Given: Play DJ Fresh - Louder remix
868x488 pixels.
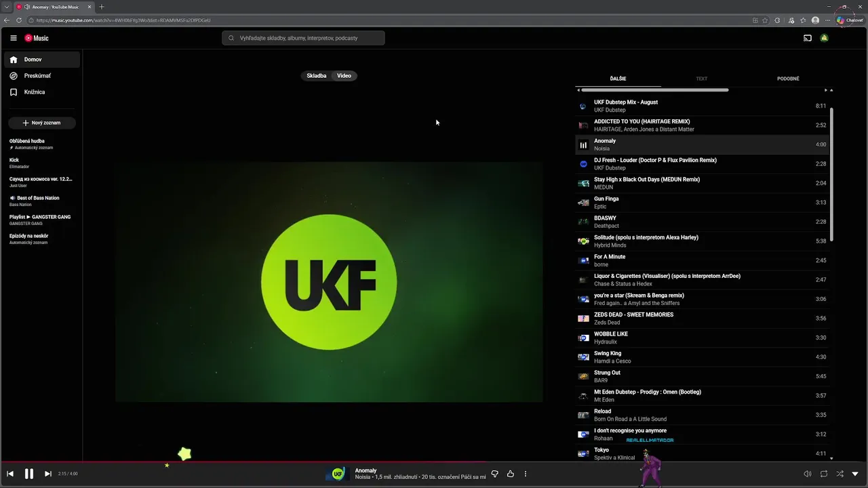Looking at the screenshot, I should 702,164.
